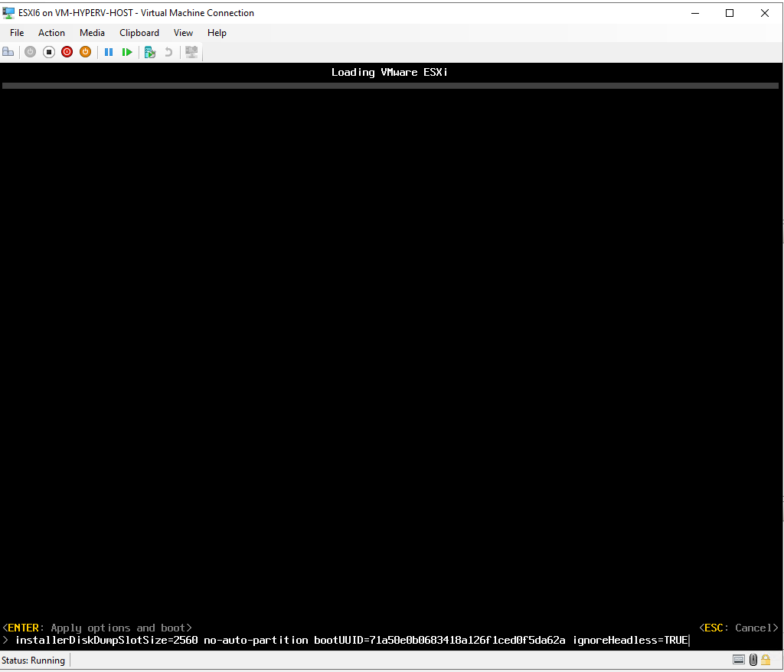This screenshot has height=672, width=784.
Task: Click the Enhanced Session toolbar icon
Action: pos(191,52)
